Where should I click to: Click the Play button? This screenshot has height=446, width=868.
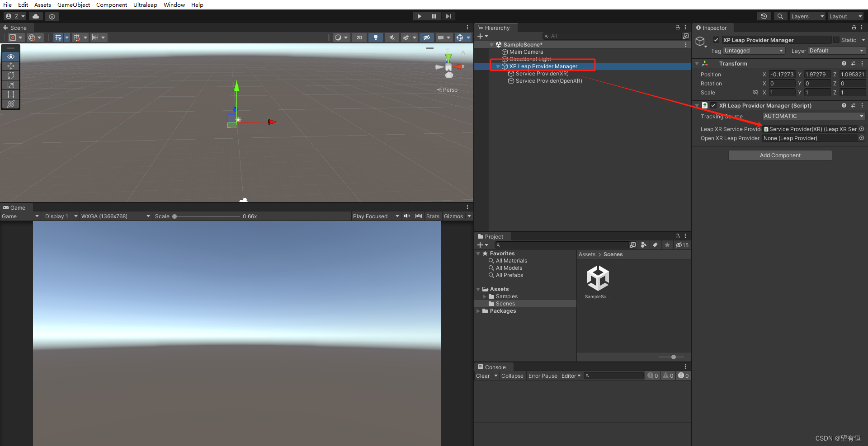419,16
